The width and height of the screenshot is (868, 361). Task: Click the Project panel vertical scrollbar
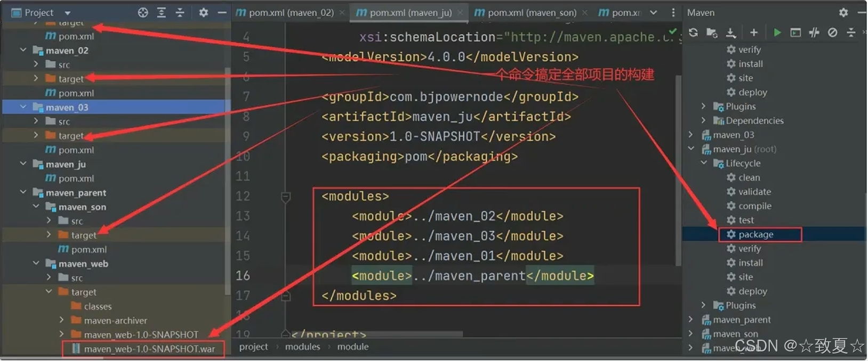228,181
